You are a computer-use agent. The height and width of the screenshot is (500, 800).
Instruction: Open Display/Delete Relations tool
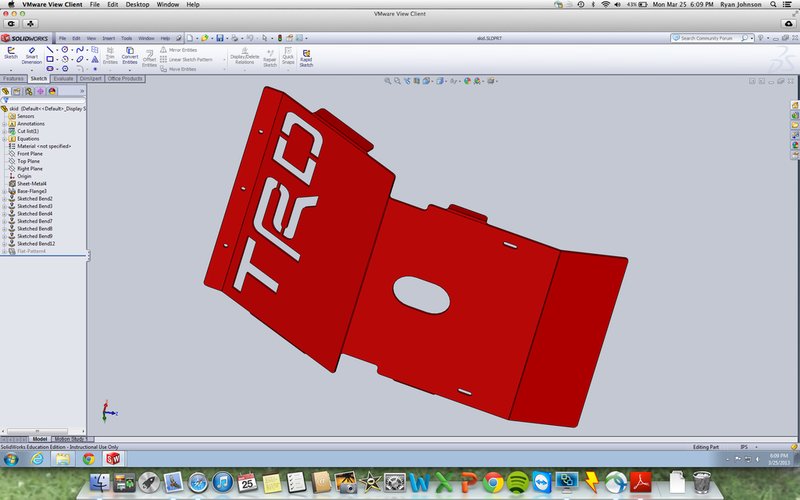[x=244, y=56]
